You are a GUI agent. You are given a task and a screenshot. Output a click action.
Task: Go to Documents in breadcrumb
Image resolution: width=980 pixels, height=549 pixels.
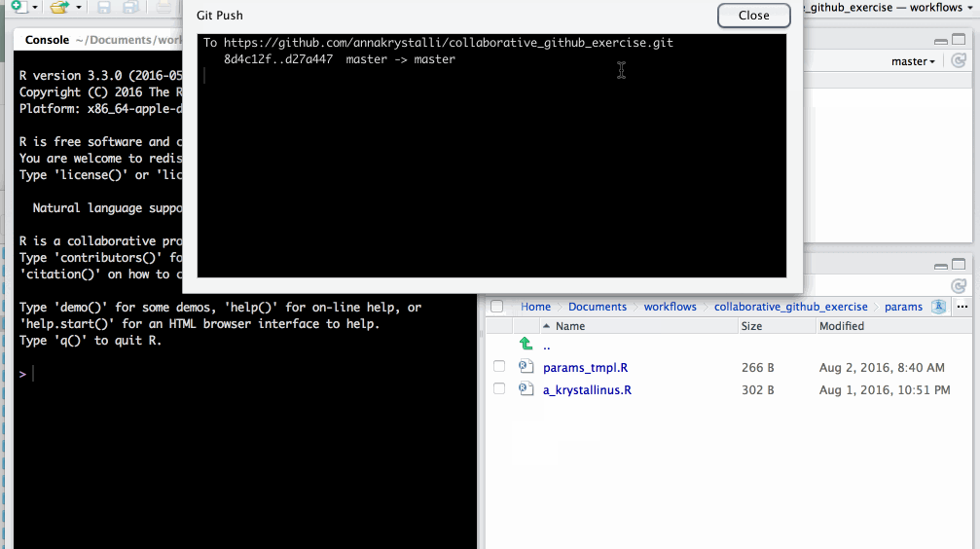597,307
